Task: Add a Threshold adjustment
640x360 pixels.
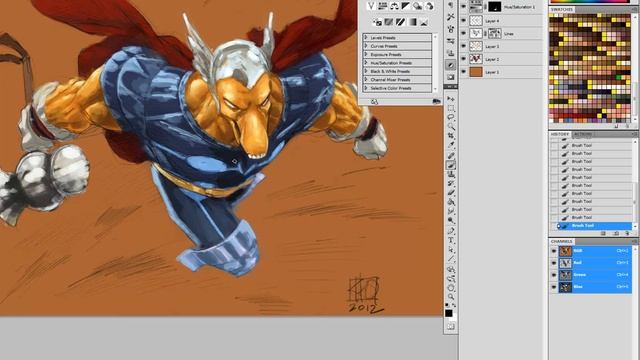Action: tap(400, 22)
